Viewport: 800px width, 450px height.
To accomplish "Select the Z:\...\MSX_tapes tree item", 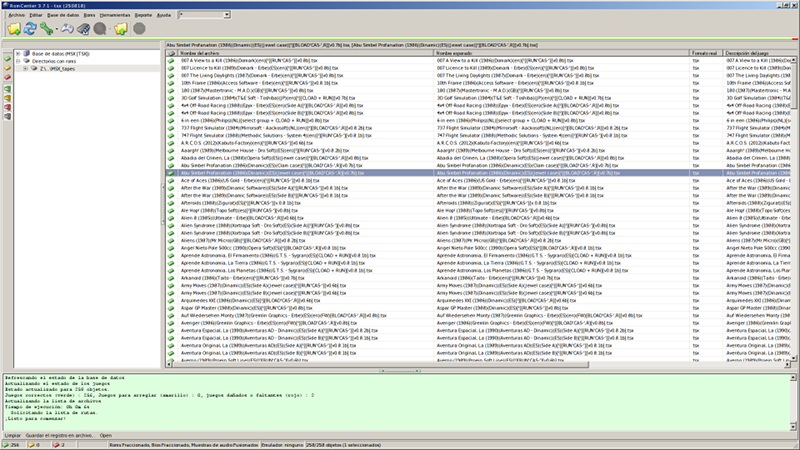I will click(x=57, y=68).
